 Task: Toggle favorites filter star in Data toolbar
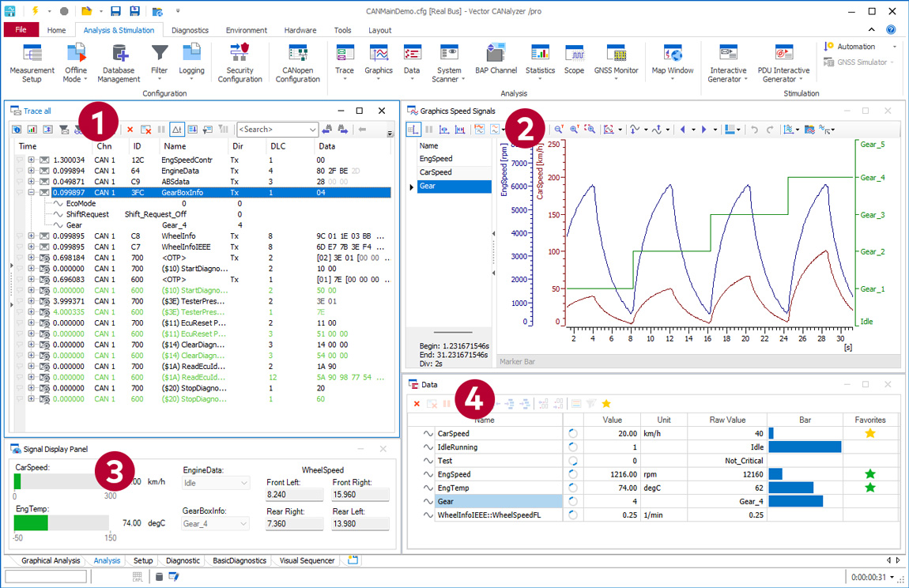click(x=606, y=404)
